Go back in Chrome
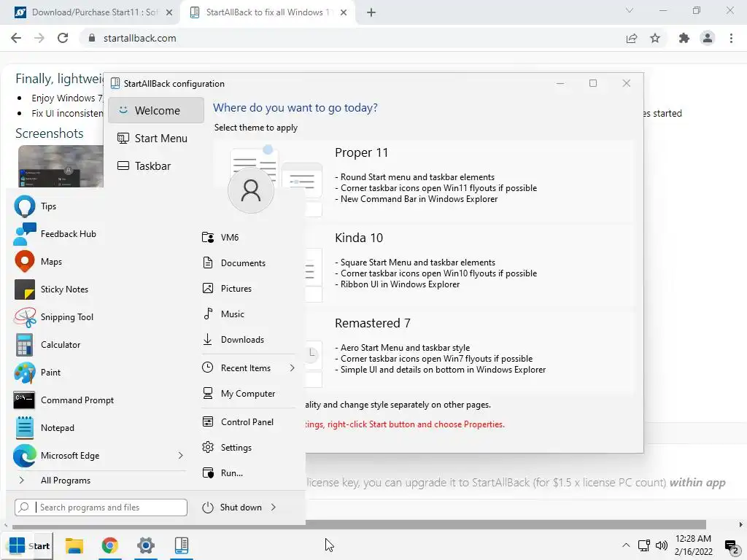The width and height of the screenshot is (747, 560). (x=16, y=38)
